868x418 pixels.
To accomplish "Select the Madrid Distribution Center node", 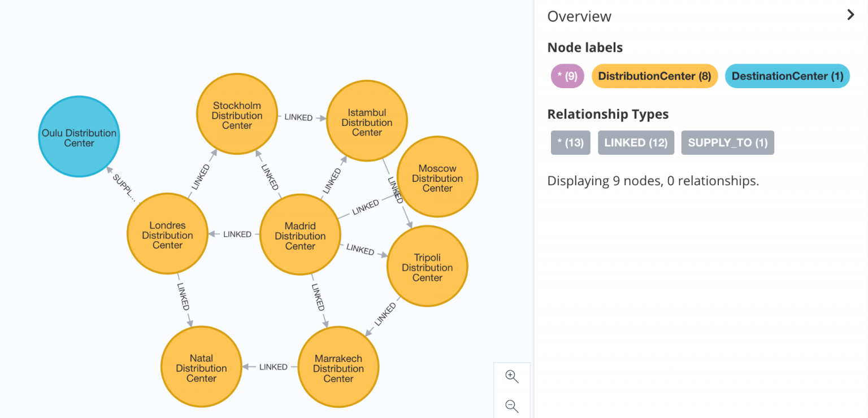I will point(301,234).
